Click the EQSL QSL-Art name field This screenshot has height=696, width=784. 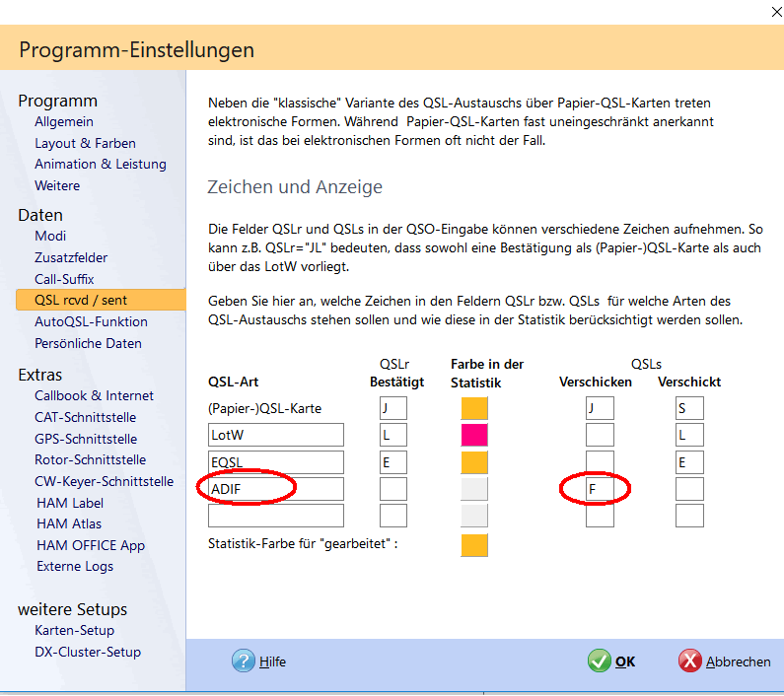(x=276, y=462)
